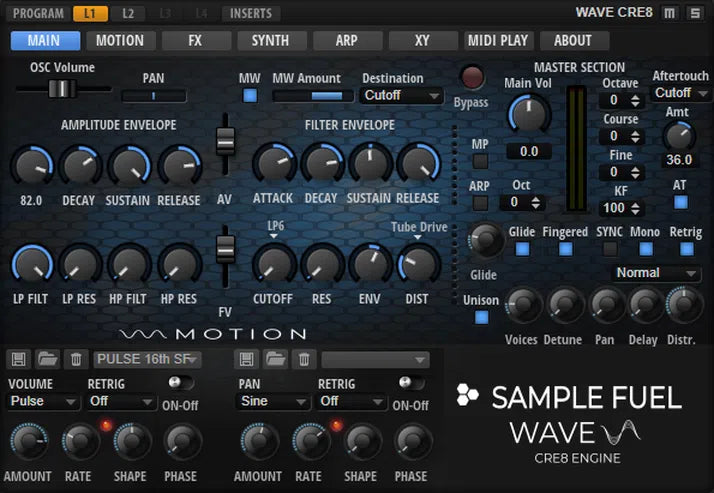Open the MW Destination Cutoff dropdown
This screenshot has width=714, height=493.
click(x=401, y=96)
